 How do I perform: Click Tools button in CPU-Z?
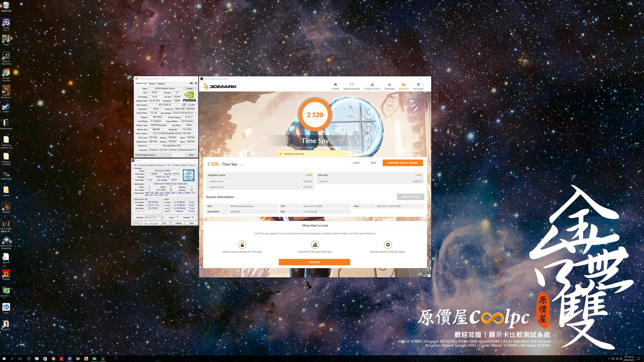click(164, 223)
